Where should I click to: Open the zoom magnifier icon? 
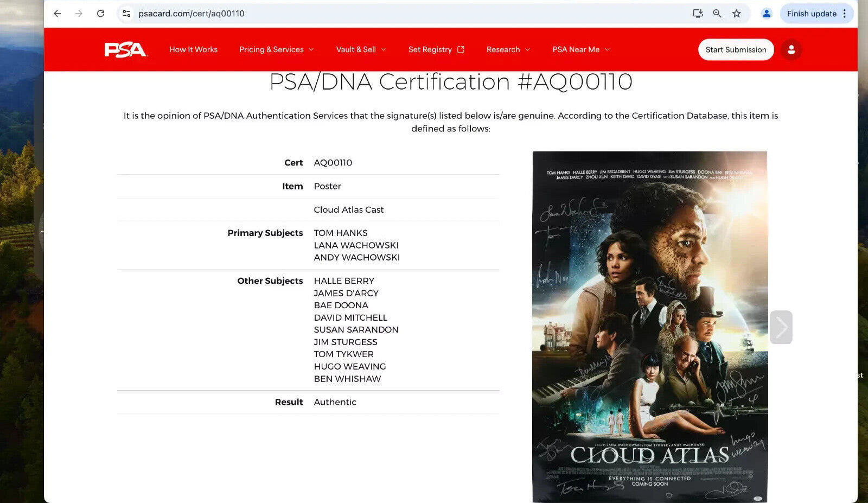click(717, 14)
